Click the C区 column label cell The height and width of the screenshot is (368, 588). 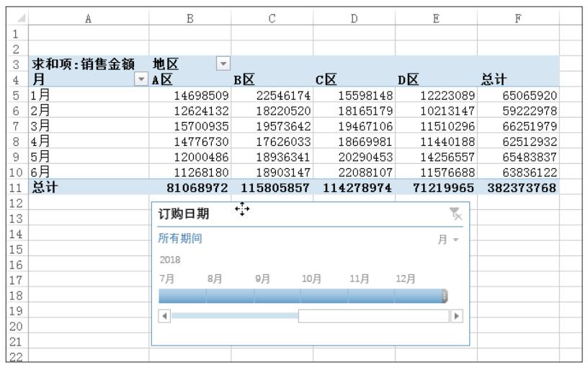tap(354, 79)
